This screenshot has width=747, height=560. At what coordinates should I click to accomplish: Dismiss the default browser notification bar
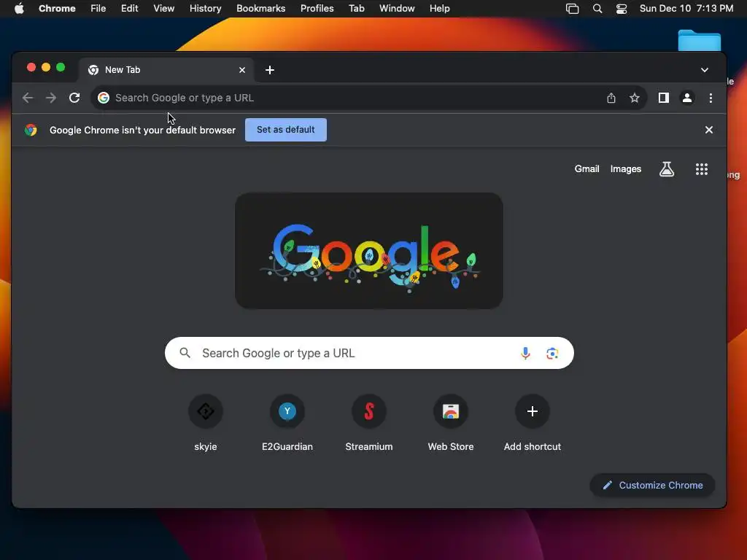point(709,130)
